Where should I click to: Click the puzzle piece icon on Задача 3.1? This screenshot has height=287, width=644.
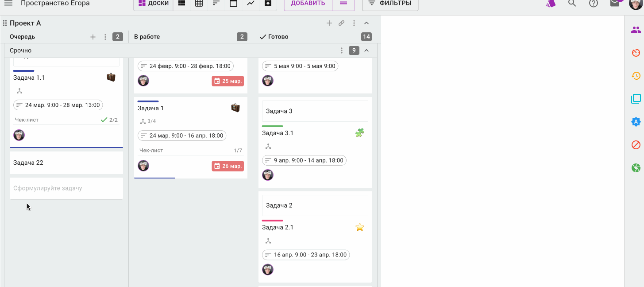[360, 133]
